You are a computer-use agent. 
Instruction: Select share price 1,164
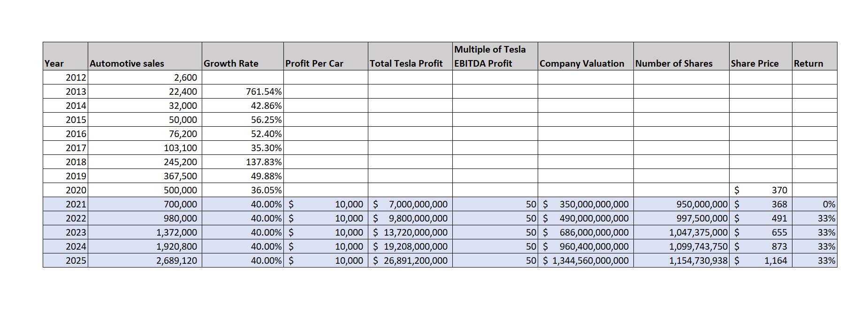coord(761,260)
